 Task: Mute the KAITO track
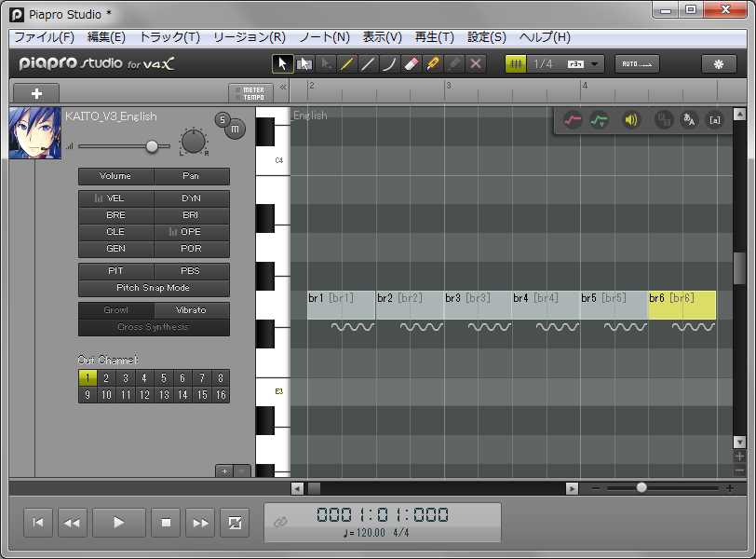point(235,130)
